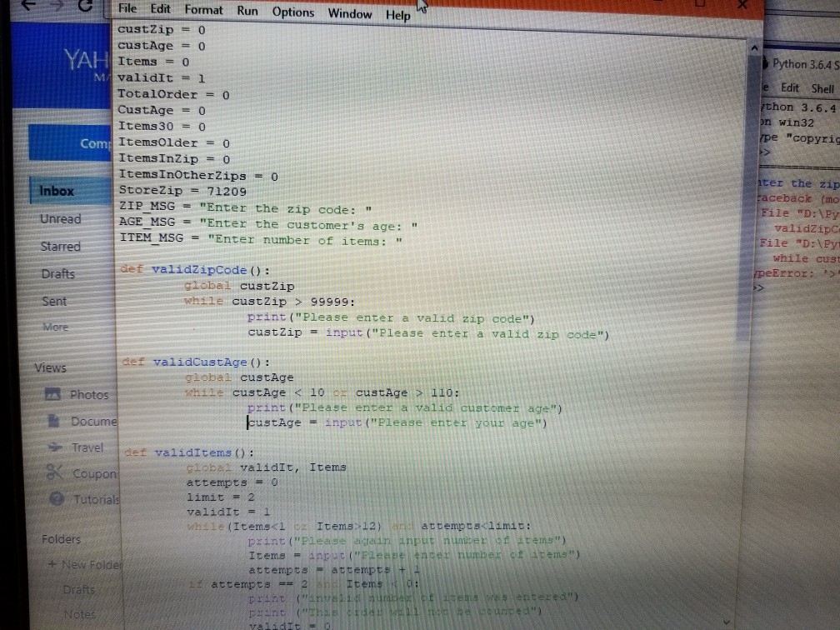Open the Run menu
840x630 pixels.
click(247, 10)
